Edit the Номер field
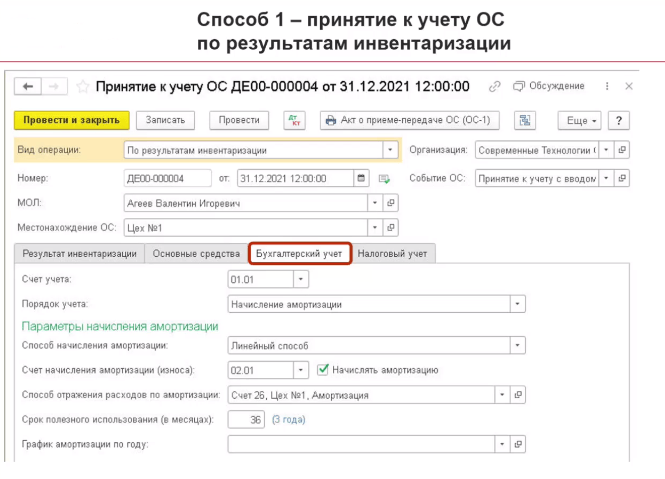This screenshot has width=665, height=479. click(168, 178)
